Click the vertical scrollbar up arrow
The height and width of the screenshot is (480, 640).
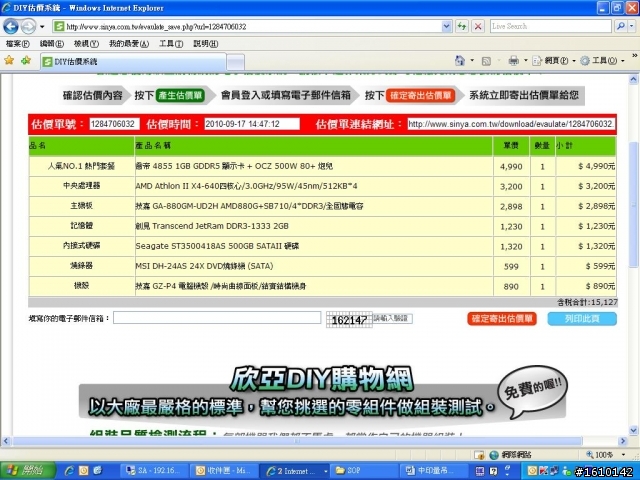pyautogui.click(x=633, y=79)
